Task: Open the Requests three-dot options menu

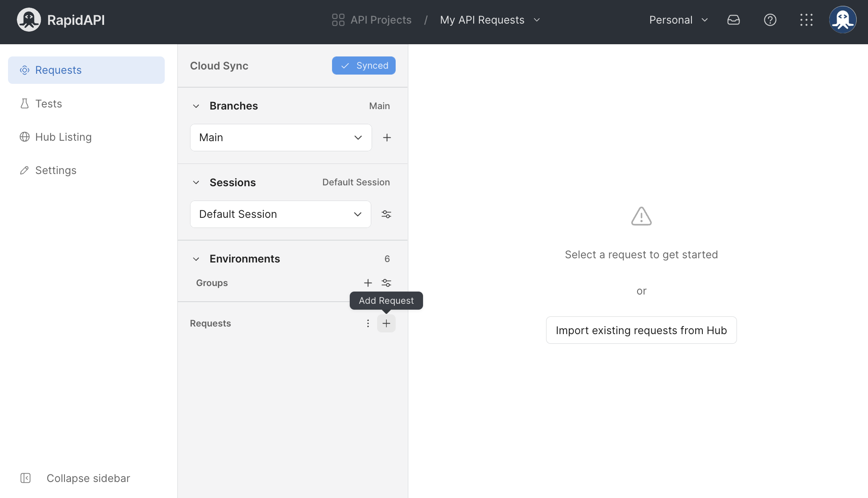Action: [x=368, y=323]
